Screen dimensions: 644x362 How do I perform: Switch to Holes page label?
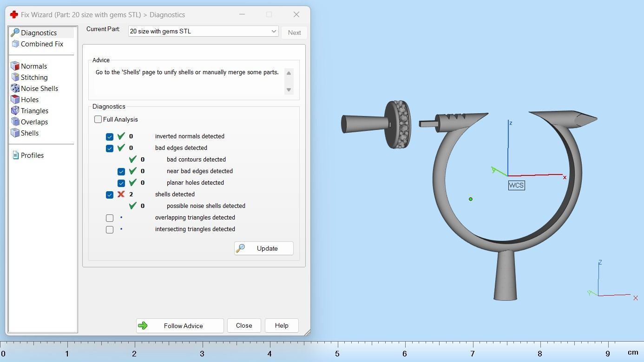tap(30, 99)
